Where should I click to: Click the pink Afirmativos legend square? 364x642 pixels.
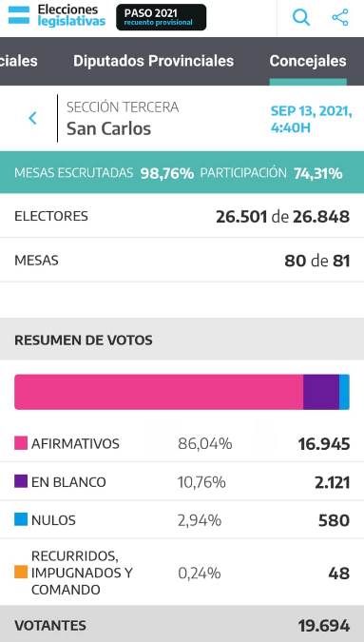[x=21, y=443]
